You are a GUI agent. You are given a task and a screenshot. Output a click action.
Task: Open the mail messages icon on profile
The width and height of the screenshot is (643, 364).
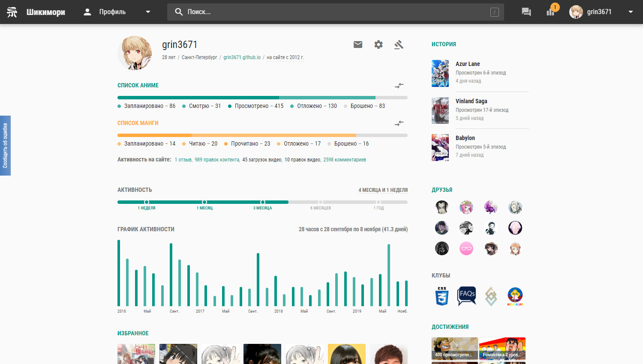pyautogui.click(x=358, y=45)
